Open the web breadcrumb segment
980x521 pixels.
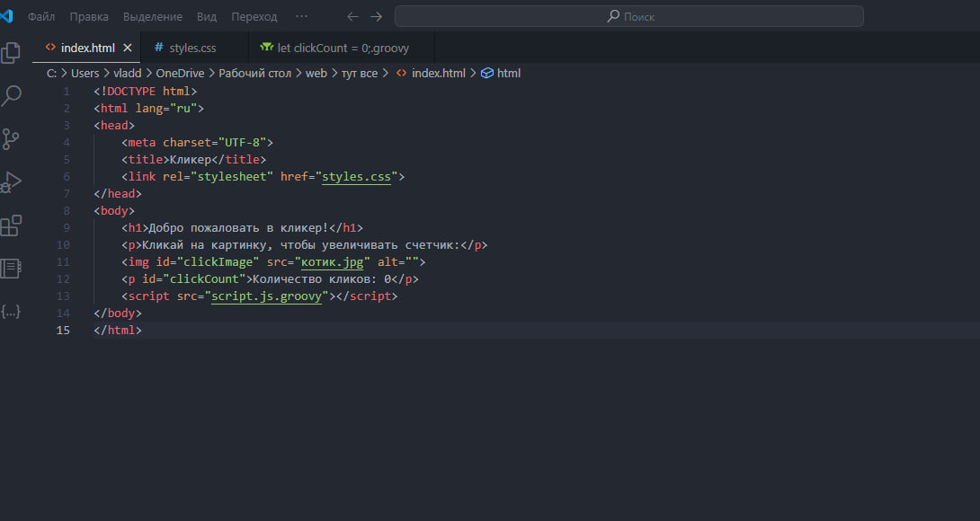tap(316, 73)
